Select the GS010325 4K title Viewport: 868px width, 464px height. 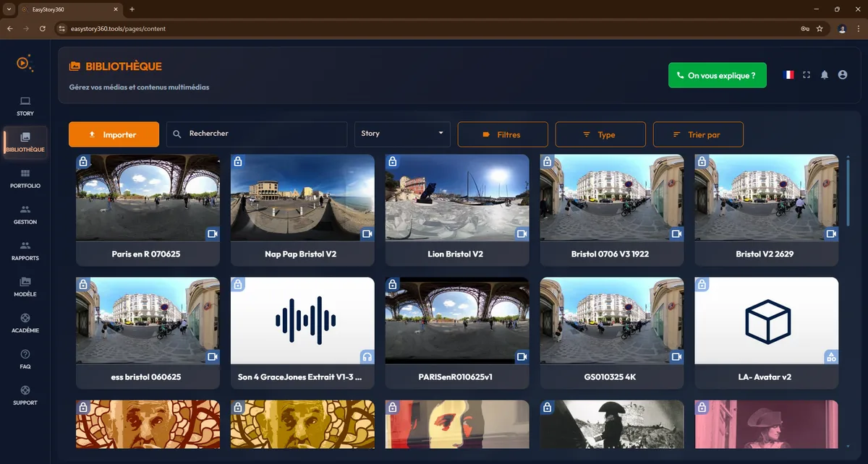[x=612, y=377]
